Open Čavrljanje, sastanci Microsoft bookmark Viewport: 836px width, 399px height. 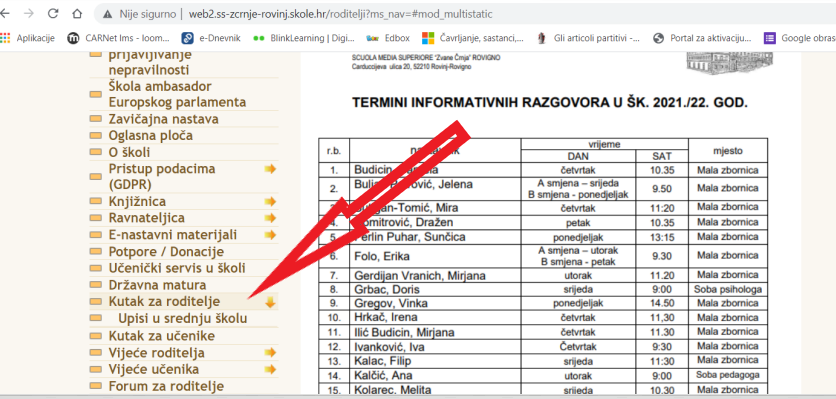pos(473,38)
